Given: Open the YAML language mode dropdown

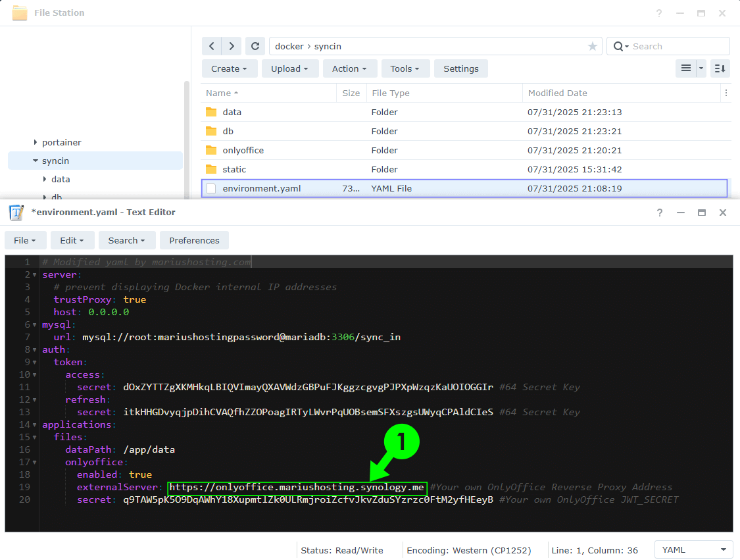Looking at the screenshot, I should 693,549.
